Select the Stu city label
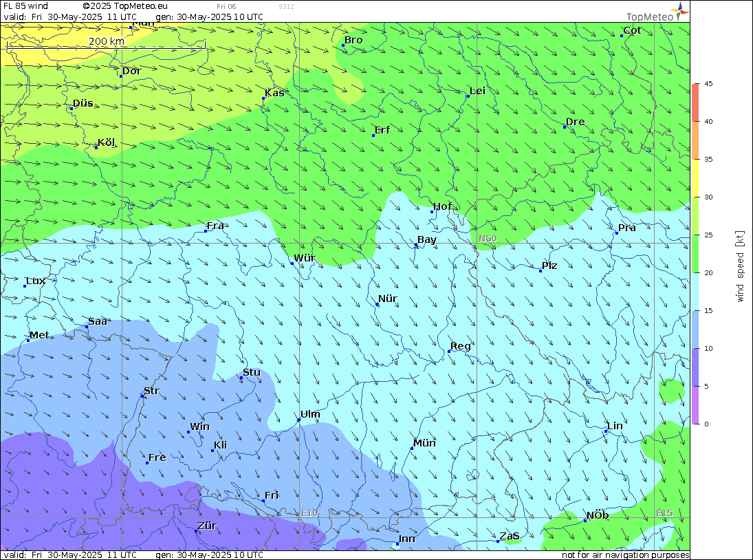Image resolution: width=753 pixels, height=560 pixels. (x=252, y=372)
